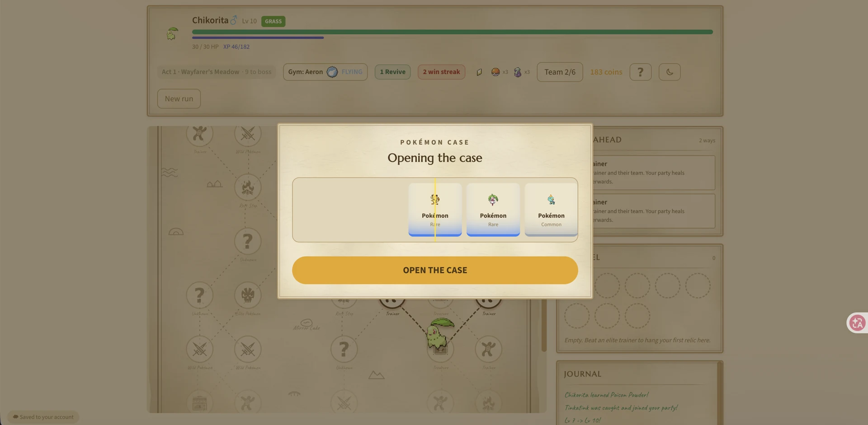Click the GRASS type badge
868x425 pixels.
click(x=273, y=21)
